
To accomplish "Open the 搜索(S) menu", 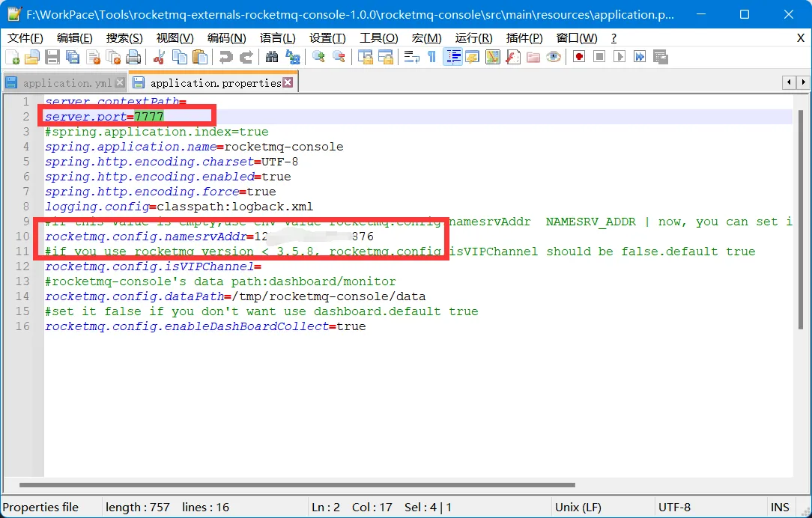I will click(x=124, y=38).
